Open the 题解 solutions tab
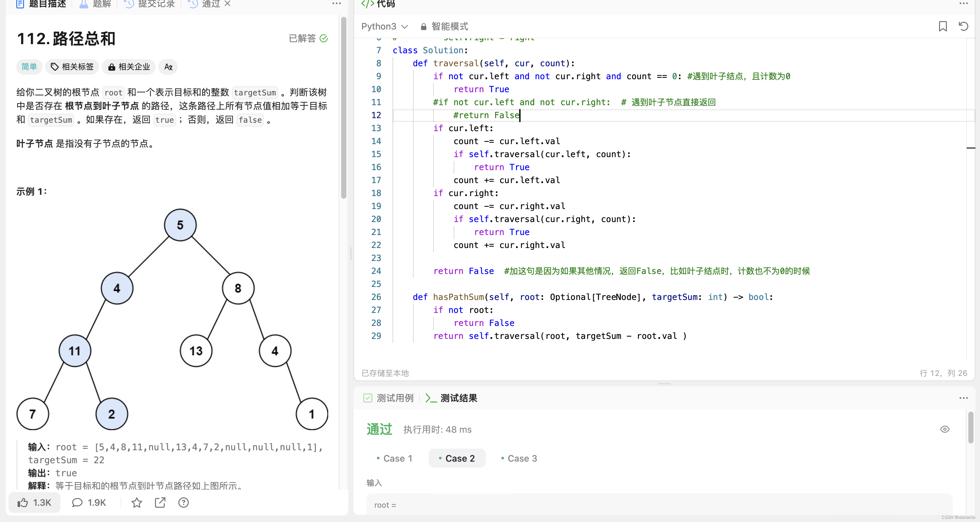This screenshot has height=522, width=980. 95,4
